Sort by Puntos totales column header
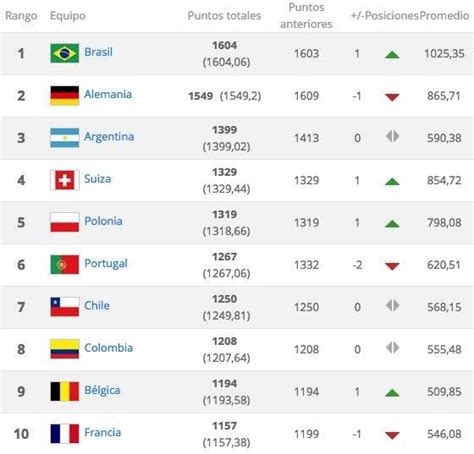The width and height of the screenshot is (474, 454). click(x=224, y=16)
